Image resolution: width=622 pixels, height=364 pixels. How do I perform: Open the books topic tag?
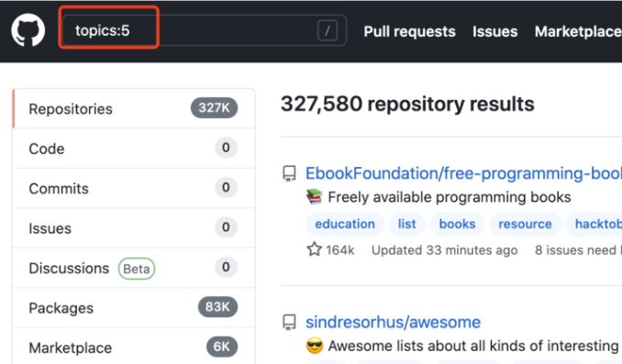457,224
